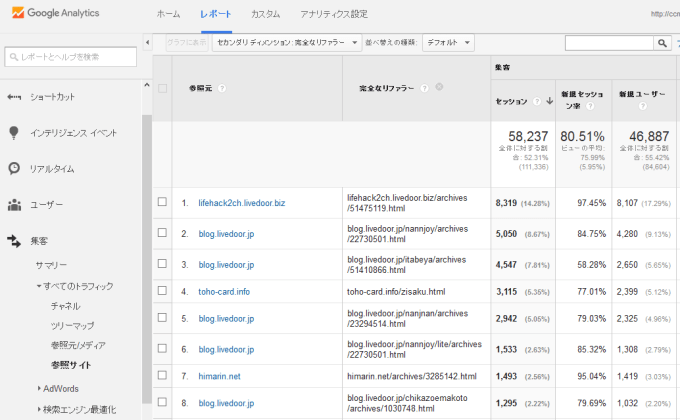Open インテリジェンス イベント lightbulb item
Viewport: 680px width, 420px height.
[73, 133]
